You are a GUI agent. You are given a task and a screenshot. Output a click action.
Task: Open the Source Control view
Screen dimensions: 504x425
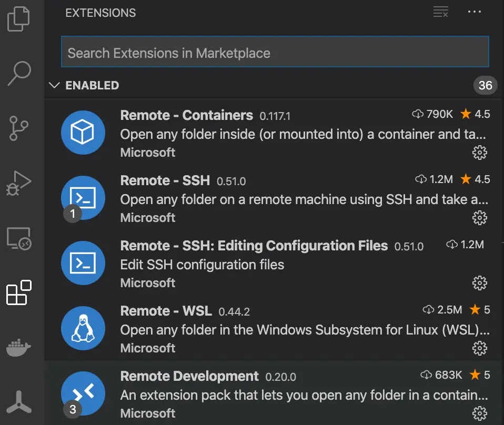tap(19, 128)
